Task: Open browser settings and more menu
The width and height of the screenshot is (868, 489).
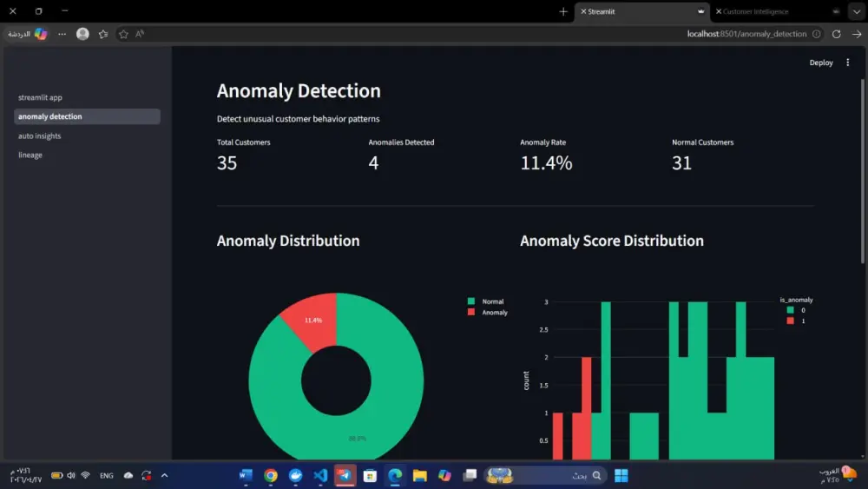Action: point(62,34)
